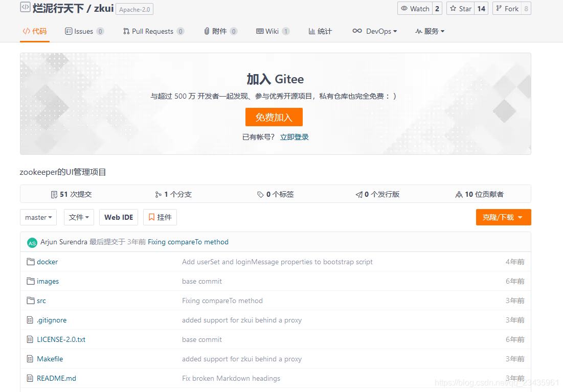Open src row Fixing compareTo method commit
The width and height of the screenshot is (563, 392).
coord(222,301)
